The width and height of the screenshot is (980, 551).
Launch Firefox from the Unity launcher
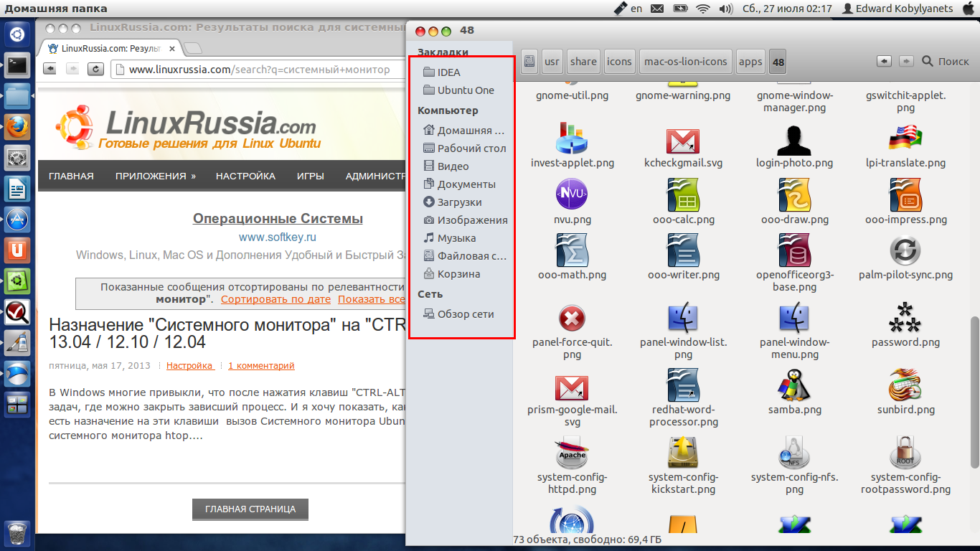(17, 127)
